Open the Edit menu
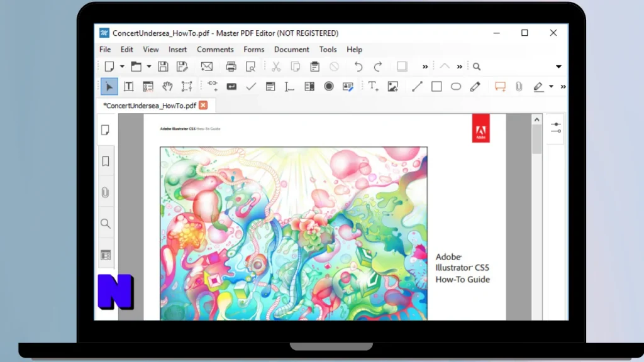Viewport: 644px width, 362px height. click(x=126, y=49)
